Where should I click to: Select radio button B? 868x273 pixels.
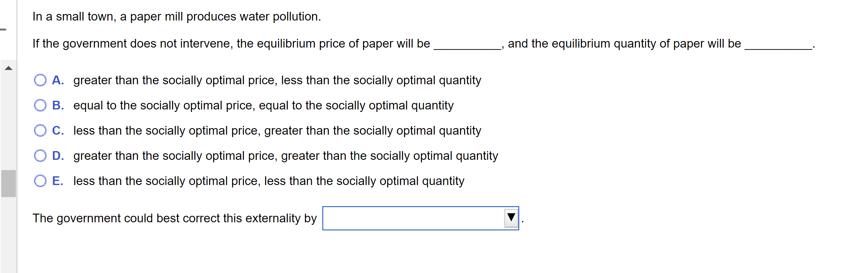pos(40,105)
